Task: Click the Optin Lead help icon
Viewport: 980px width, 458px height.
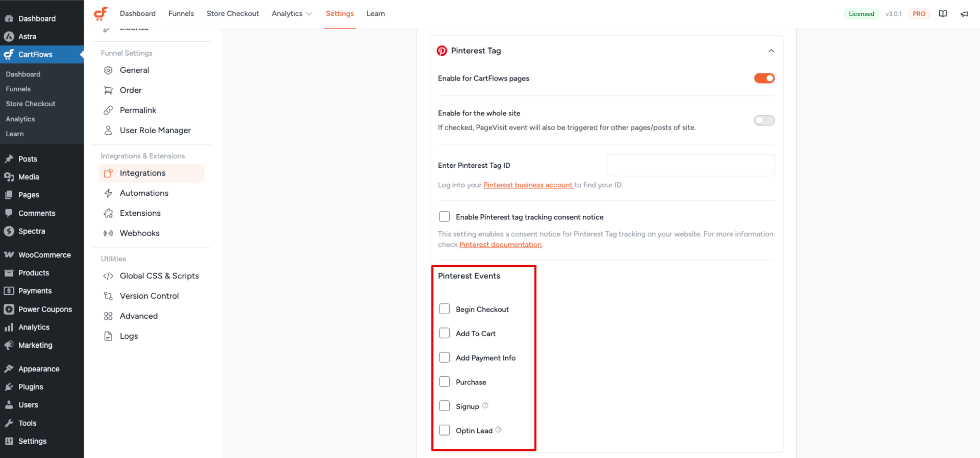Action: pyautogui.click(x=499, y=430)
